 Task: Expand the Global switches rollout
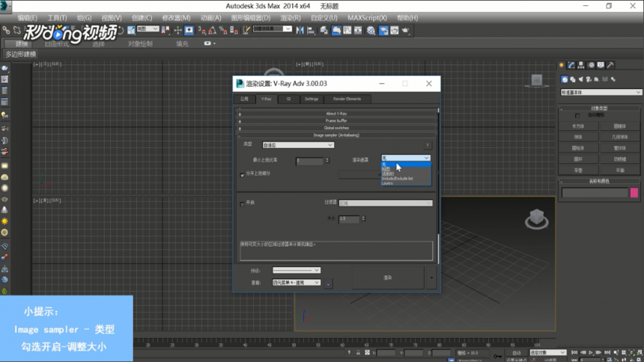pos(336,128)
